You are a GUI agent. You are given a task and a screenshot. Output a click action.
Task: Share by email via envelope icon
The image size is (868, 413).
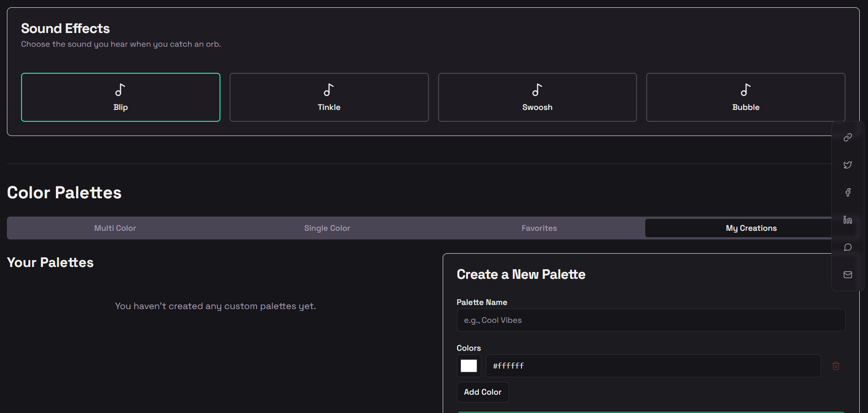coord(848,275)
